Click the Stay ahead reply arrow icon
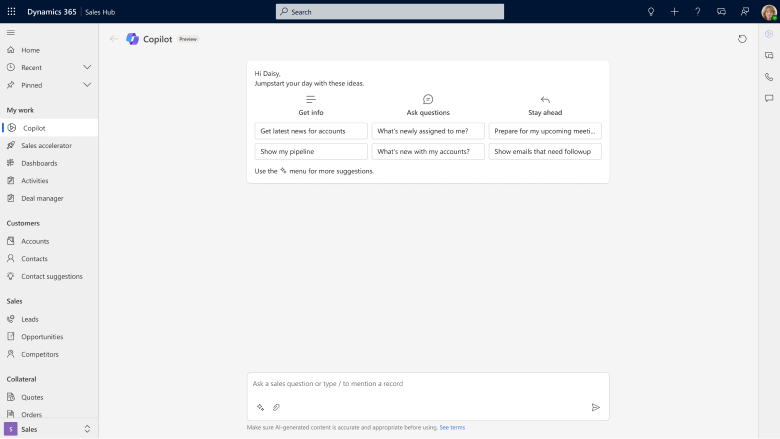Screen dimensions: 780x439 [x=545, y=99]
